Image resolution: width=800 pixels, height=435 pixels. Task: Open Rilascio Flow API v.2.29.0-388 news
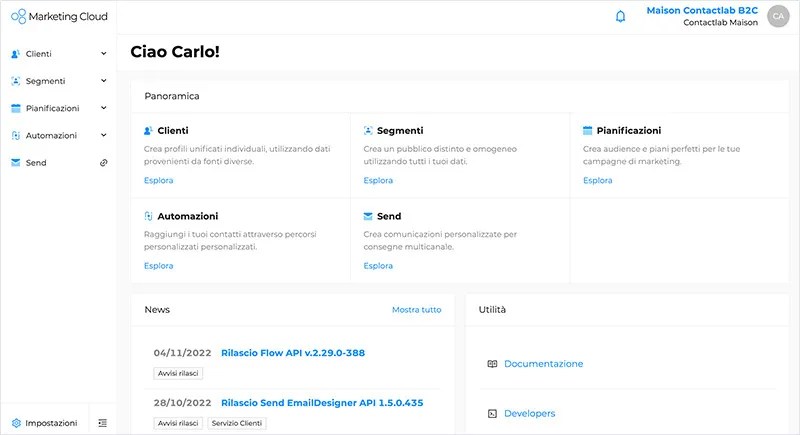point(306,352)
